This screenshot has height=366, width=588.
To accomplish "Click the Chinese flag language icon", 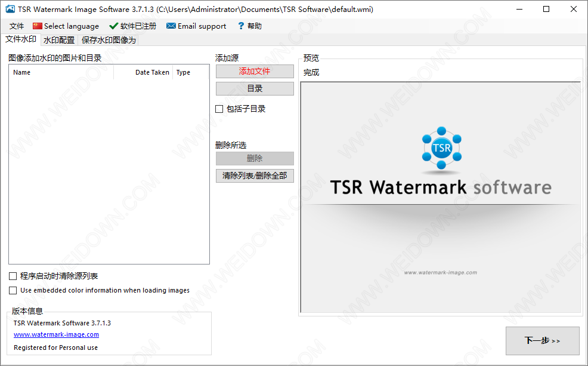I will click(x=38, y=26).
